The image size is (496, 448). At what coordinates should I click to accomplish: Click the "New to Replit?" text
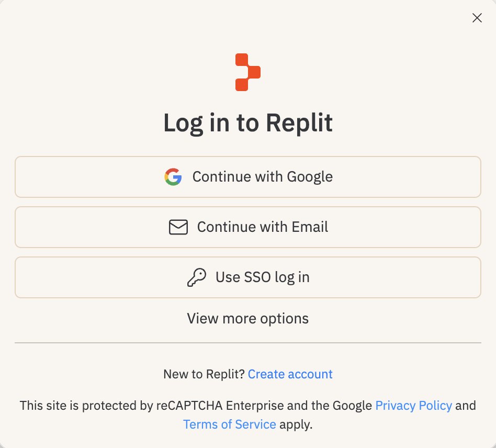204,374
